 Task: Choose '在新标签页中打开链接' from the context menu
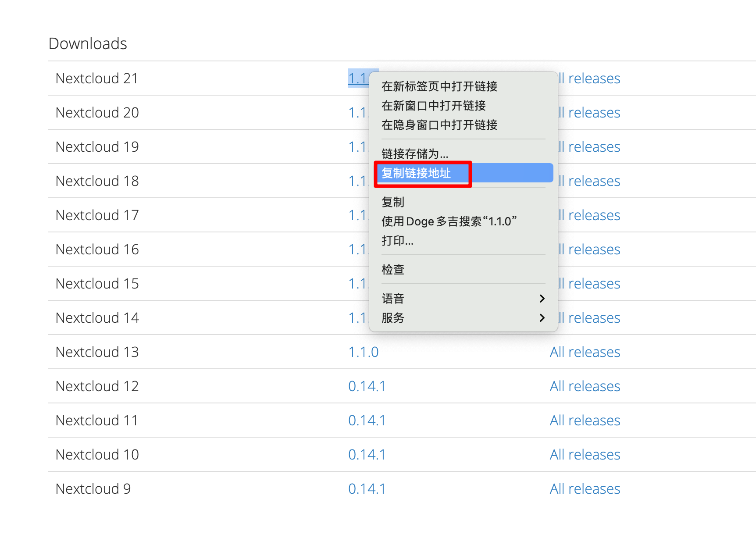(463, 86)
